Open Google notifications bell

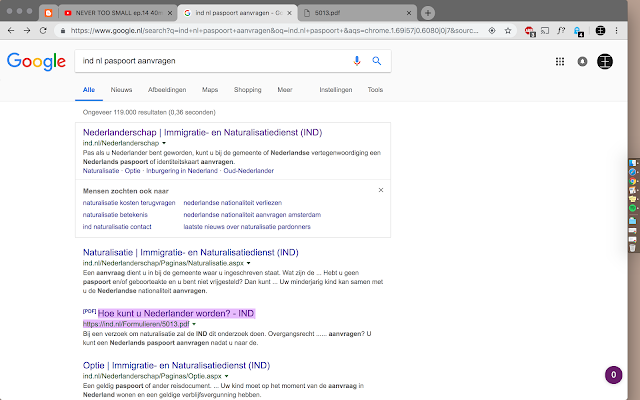tap(582, 62)
